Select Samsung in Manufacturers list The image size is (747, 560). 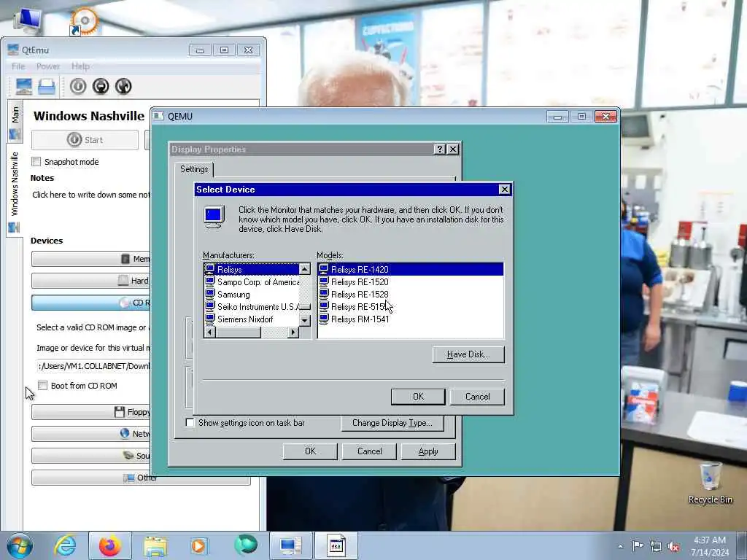click(x=251, y=295)
